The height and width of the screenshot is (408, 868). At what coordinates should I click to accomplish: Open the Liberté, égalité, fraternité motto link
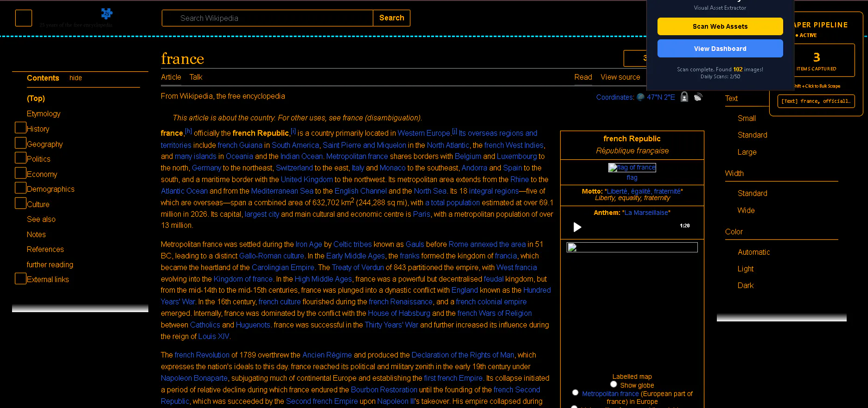[644, 191]
